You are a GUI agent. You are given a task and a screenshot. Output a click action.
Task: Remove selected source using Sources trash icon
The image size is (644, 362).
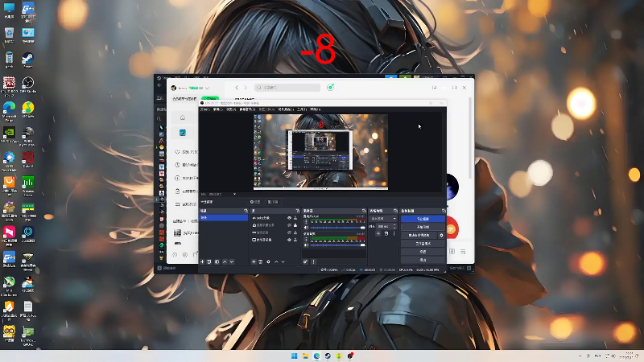[x=260, y=261]
